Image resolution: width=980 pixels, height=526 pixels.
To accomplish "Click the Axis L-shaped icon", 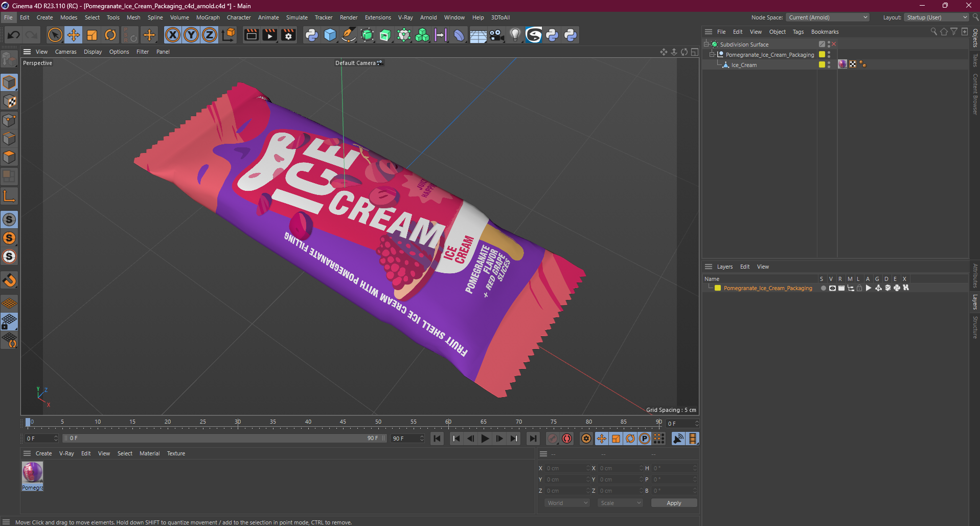I will coord(9,196).
